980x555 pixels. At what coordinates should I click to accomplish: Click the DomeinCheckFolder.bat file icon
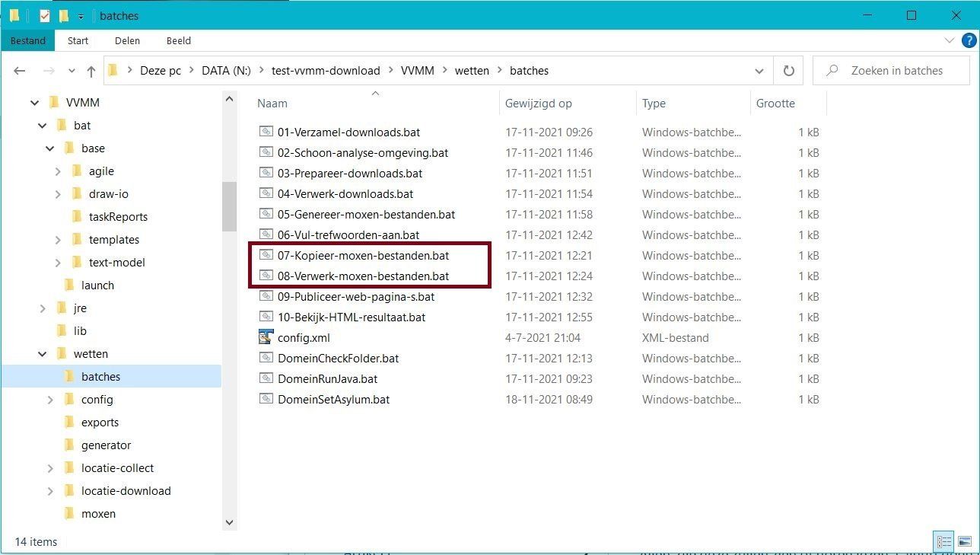(x=266, y=358)
